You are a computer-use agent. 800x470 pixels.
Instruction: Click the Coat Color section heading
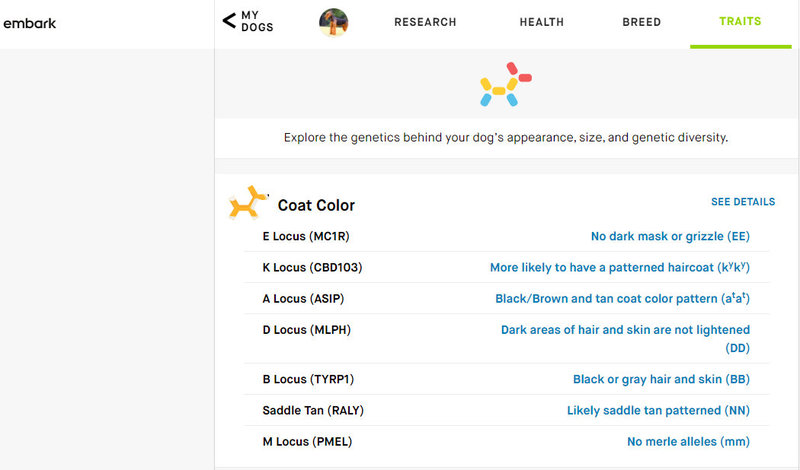coord(316,206)
